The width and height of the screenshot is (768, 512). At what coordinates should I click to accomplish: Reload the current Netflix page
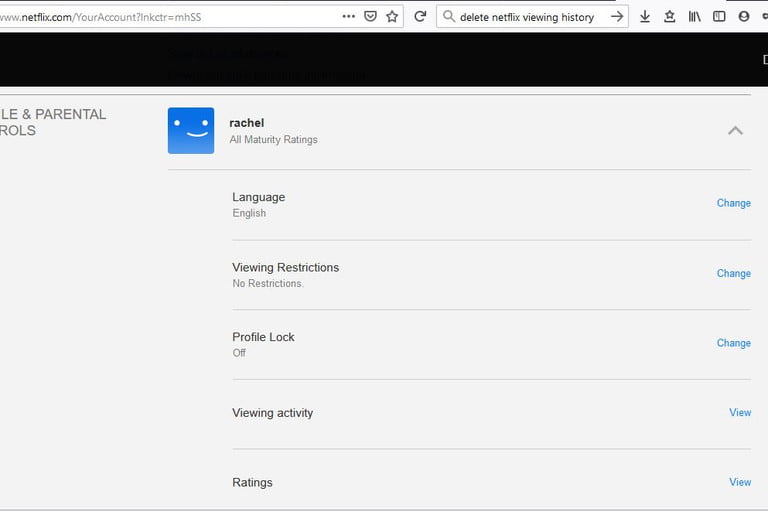420,17
